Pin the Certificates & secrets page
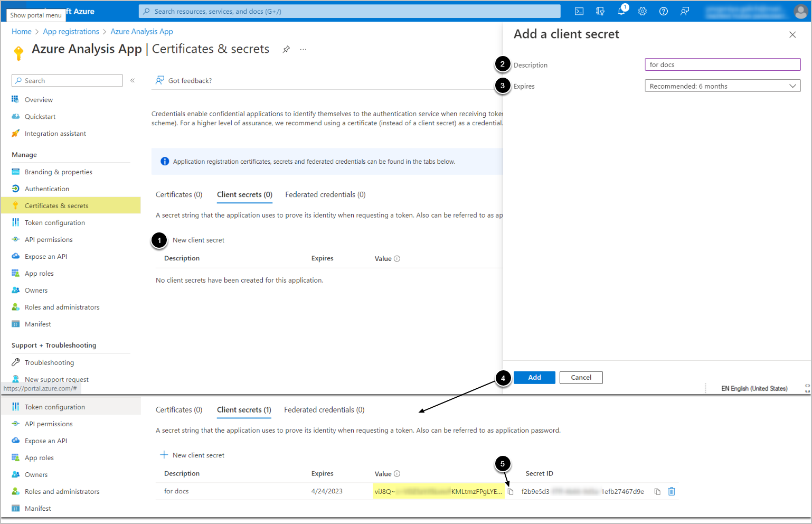812x524 pixels. point(286,49)
